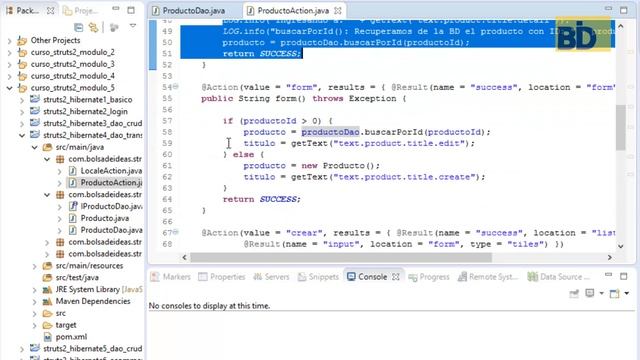640x360 pixels.
Task: Expand curso_struts2_modulo_2 project
Action: (9, 53)
